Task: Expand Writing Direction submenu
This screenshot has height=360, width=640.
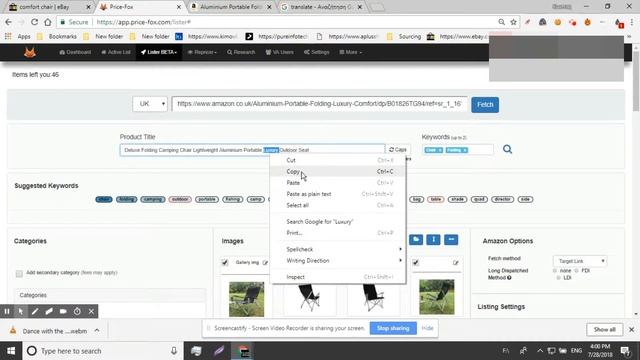Action: pos(338,261)
